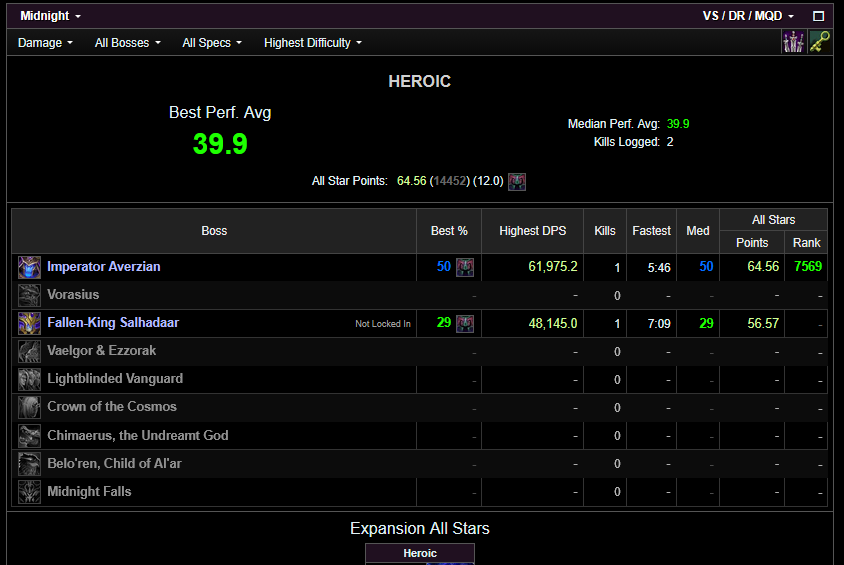Click Imperator Averzian's 61,975.2 DPS value

click(553, 266)
